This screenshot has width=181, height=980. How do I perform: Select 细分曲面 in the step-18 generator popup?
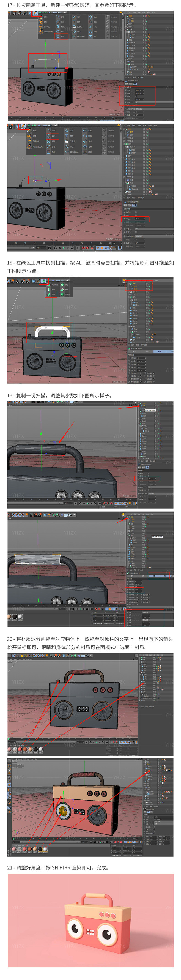(x=53, y=285)
